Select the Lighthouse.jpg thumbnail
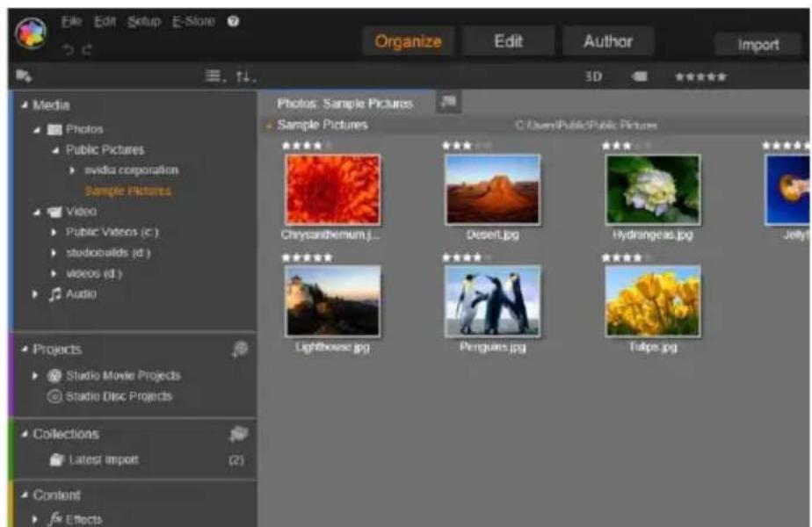This screenshot has height=527, width=812. (x=332, y=300)
